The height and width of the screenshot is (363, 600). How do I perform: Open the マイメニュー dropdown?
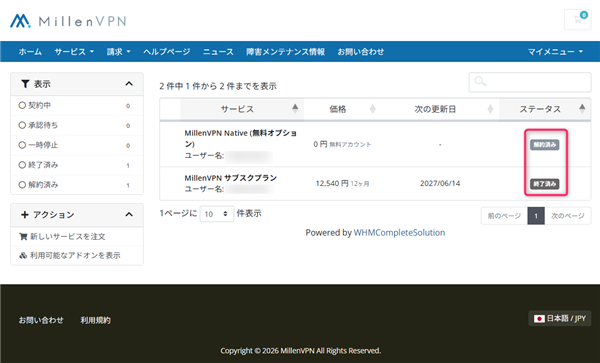(555, 52)
